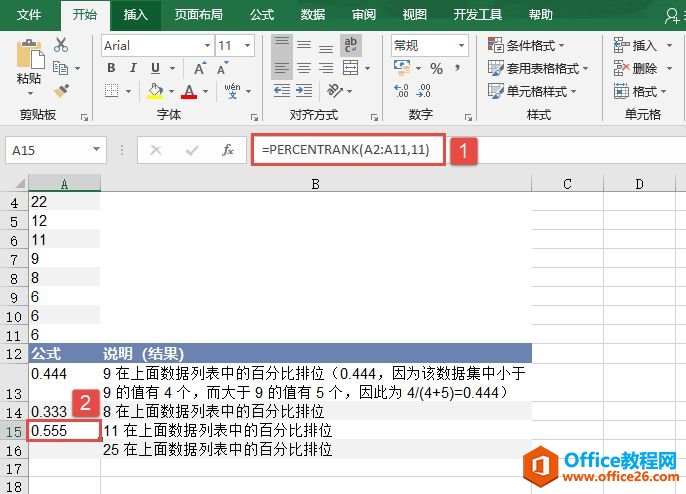Open the borders tool icon
This screenshot has height=494, width=686.
pos(112,92)
